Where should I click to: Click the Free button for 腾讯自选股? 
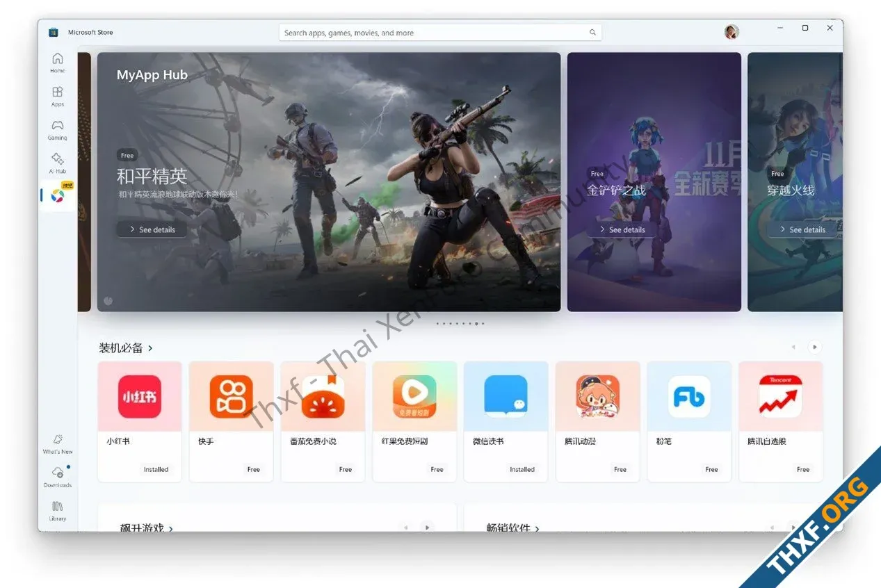point(803,470)
